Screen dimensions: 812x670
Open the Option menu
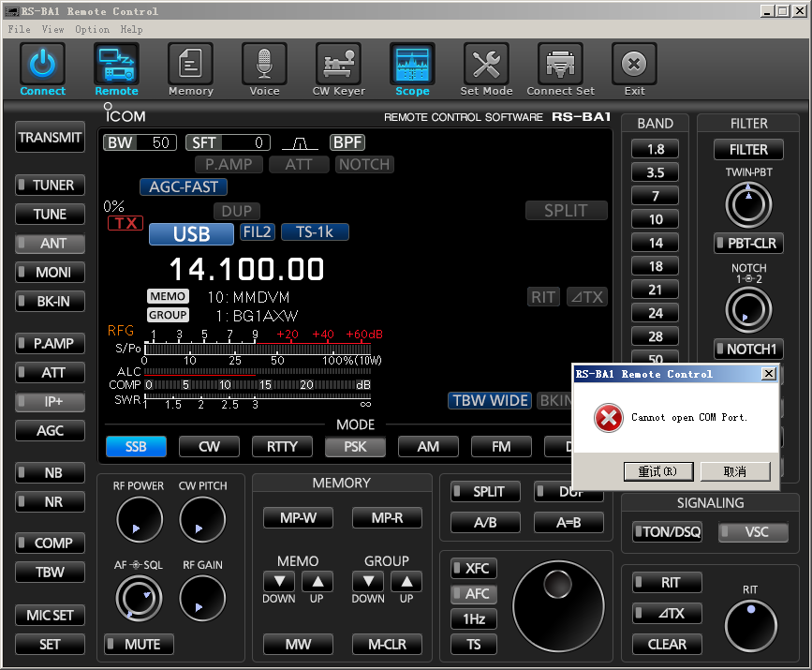tap(92, 30)
